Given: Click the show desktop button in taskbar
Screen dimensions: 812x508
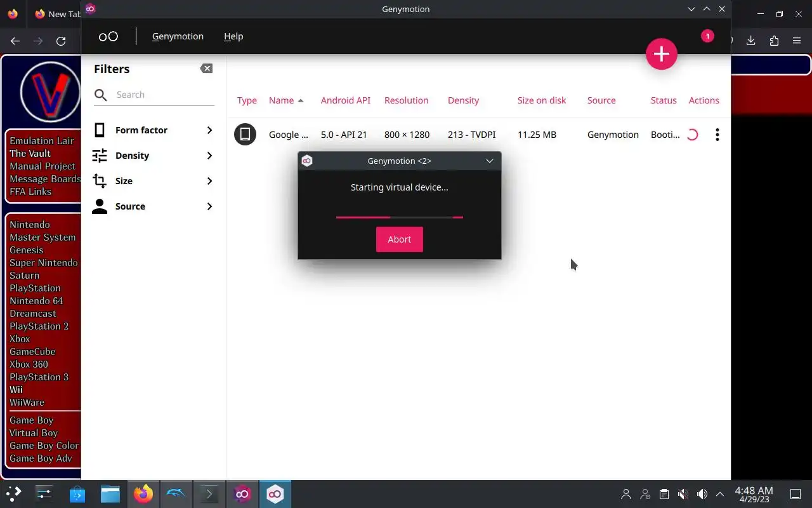Looking at the screenshot, I should [x=796, y=494].
